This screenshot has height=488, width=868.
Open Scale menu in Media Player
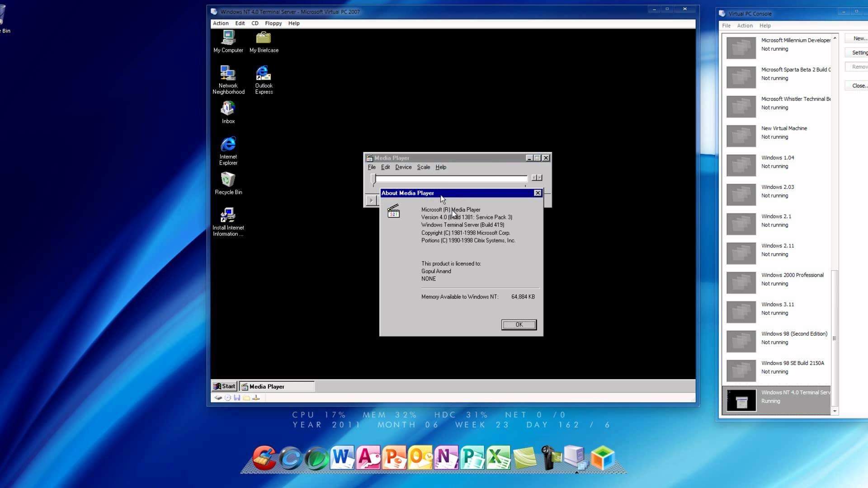(x=424, y=167)
